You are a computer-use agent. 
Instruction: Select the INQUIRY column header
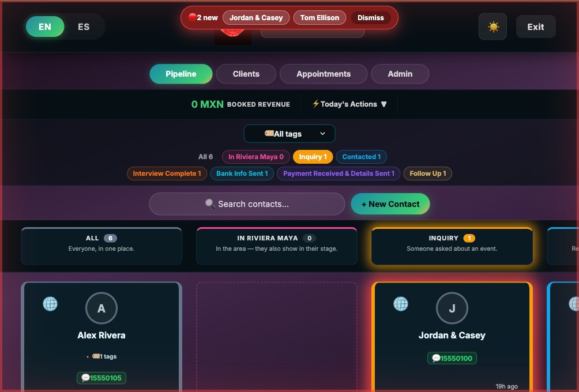(x=452, y=246)
